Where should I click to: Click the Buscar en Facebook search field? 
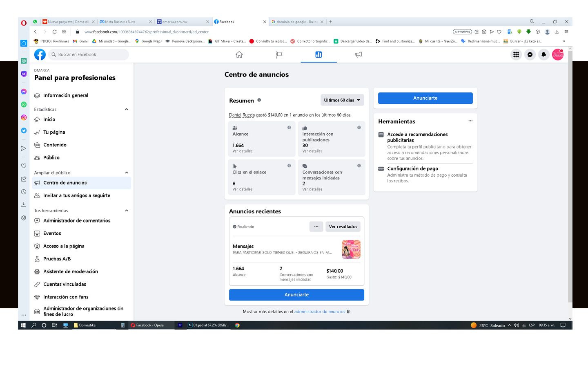[90, 54]
